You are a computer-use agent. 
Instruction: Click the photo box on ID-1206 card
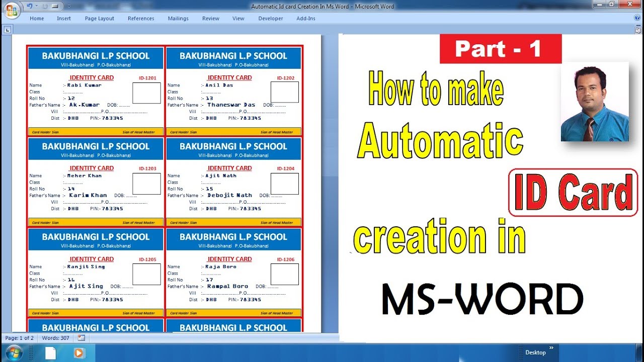click(285, 275)
